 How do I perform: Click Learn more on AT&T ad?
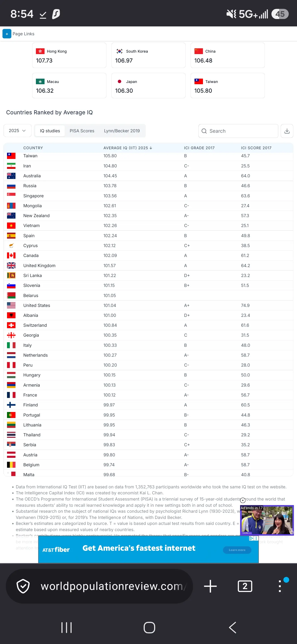tap(237, 550)
